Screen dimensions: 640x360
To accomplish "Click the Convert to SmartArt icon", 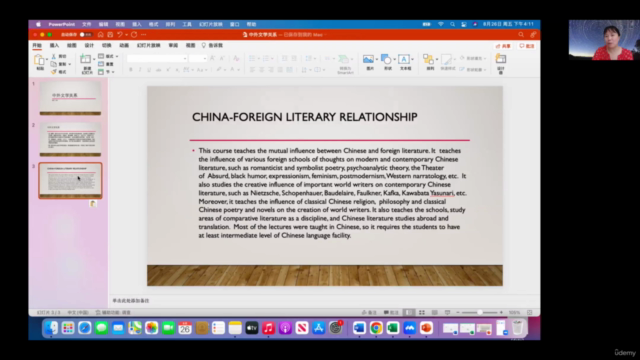I will (344, 60).
